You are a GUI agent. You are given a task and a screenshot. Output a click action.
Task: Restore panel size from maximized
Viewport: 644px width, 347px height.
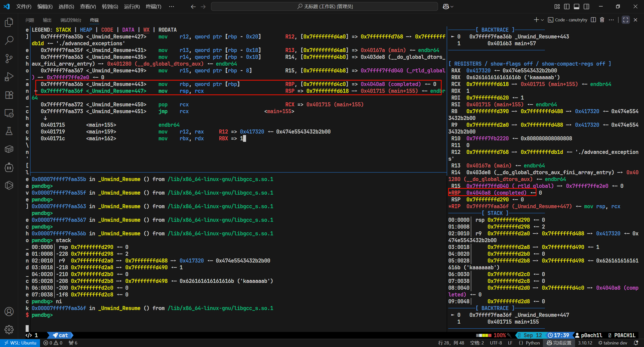(x=626, y=20)
